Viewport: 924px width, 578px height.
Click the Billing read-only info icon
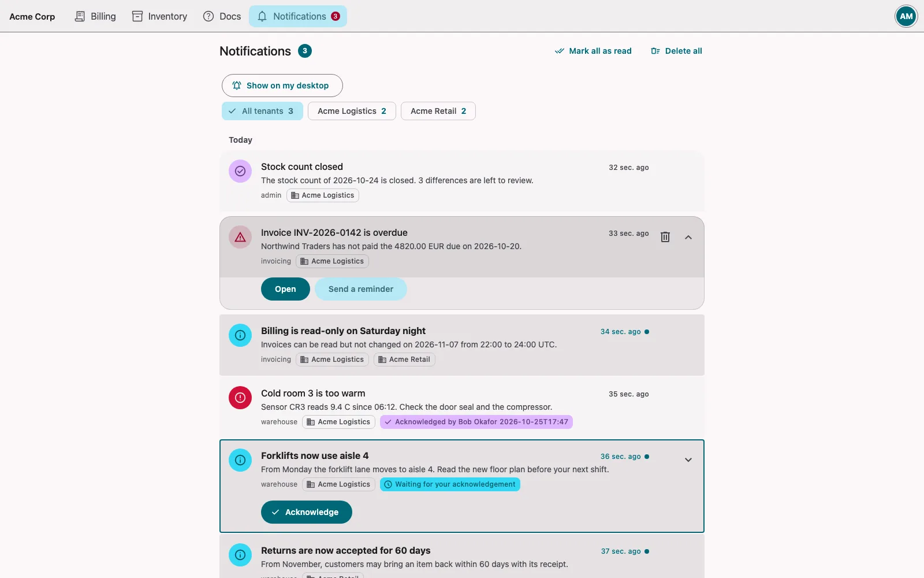pyautogui.click(x=240, y=335)
